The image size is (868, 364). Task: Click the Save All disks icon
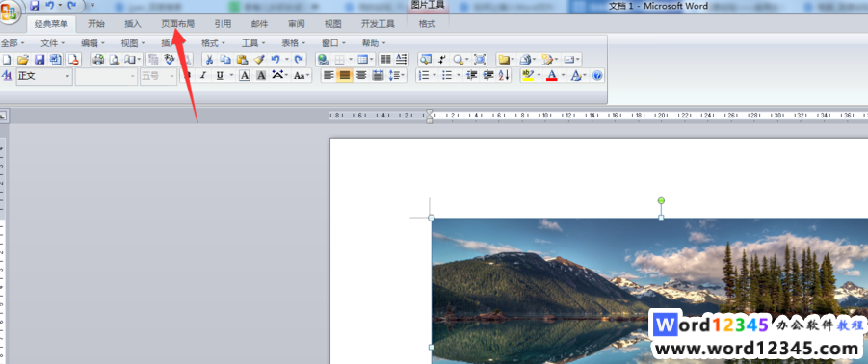coord(55,59)
